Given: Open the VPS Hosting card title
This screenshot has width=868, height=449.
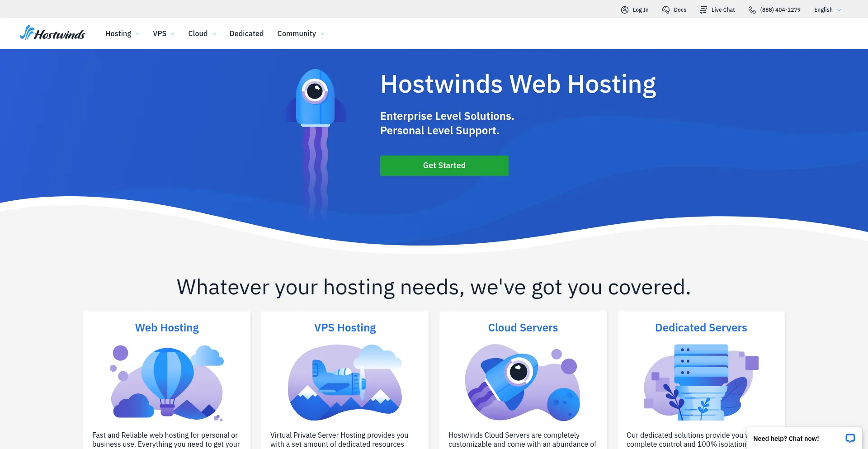Looking at the screenshot, I should pyautogui.click(x=345, y=328).
